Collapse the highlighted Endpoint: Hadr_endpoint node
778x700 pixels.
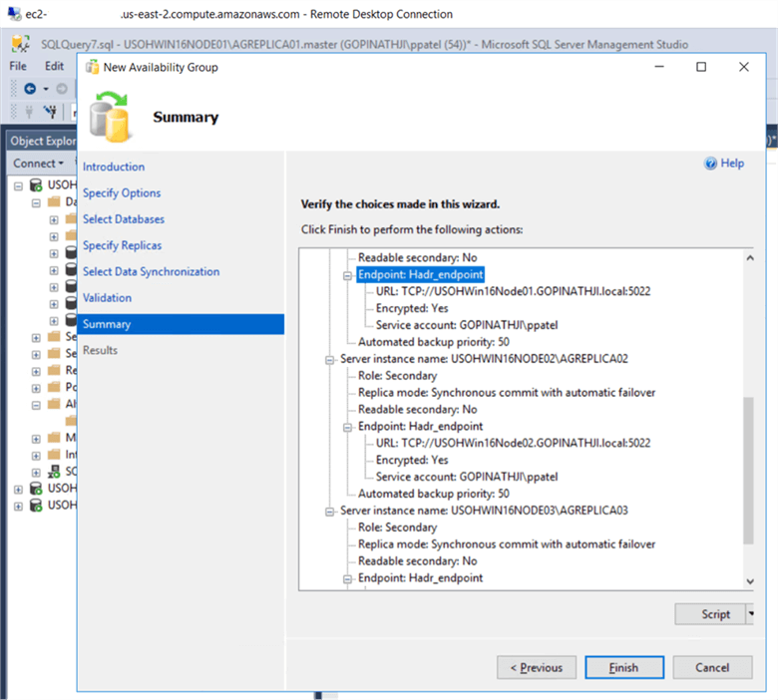pos(347,274)
